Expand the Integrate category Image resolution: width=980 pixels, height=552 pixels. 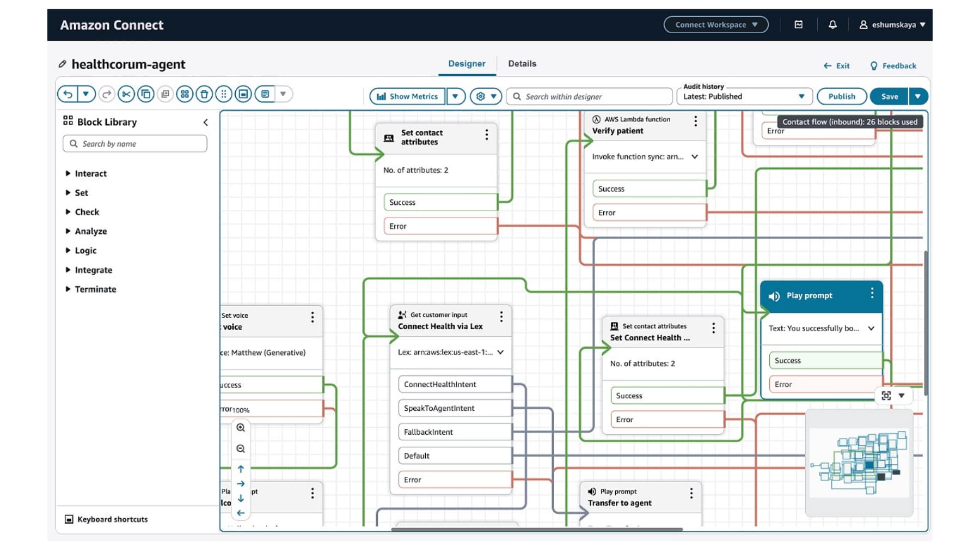coord(89,270)
